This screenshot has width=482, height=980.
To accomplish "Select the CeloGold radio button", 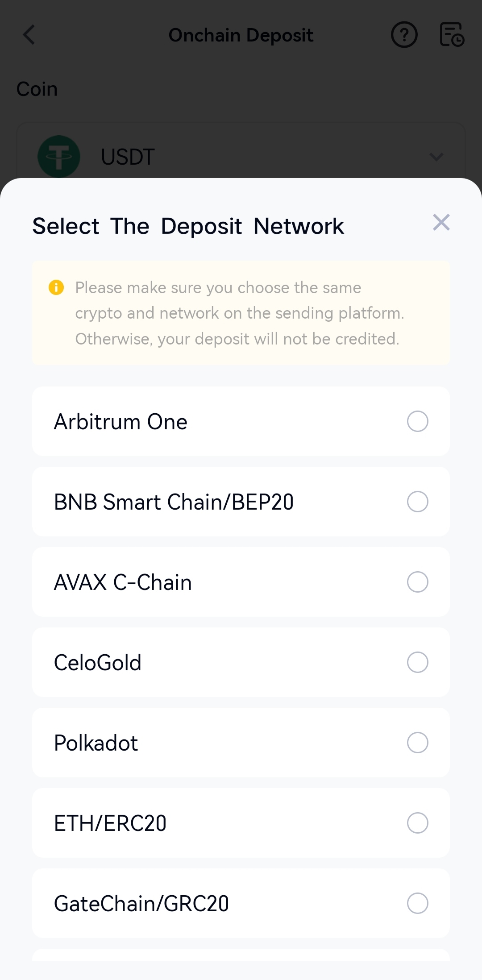I will (x=417, y=662).
